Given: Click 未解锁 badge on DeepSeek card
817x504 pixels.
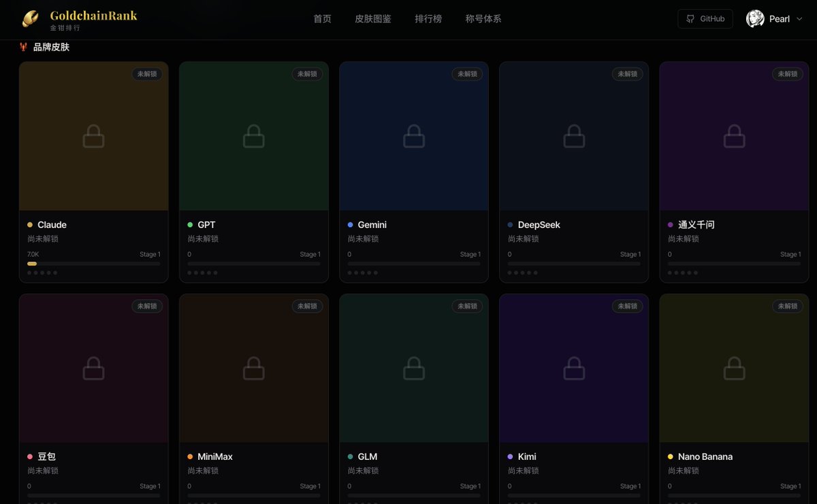Looking at the screenshot, I should tap(627, 74).
